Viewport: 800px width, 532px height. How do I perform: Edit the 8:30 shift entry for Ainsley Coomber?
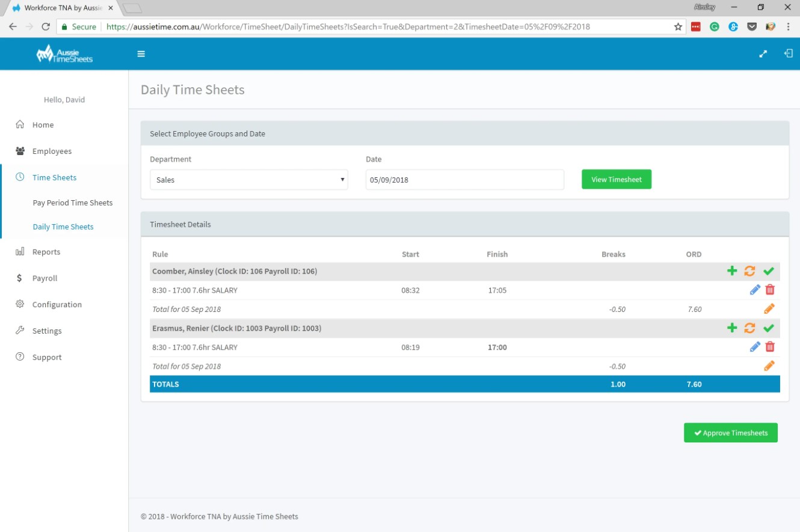pyautogui.click(x=754, y=289)
